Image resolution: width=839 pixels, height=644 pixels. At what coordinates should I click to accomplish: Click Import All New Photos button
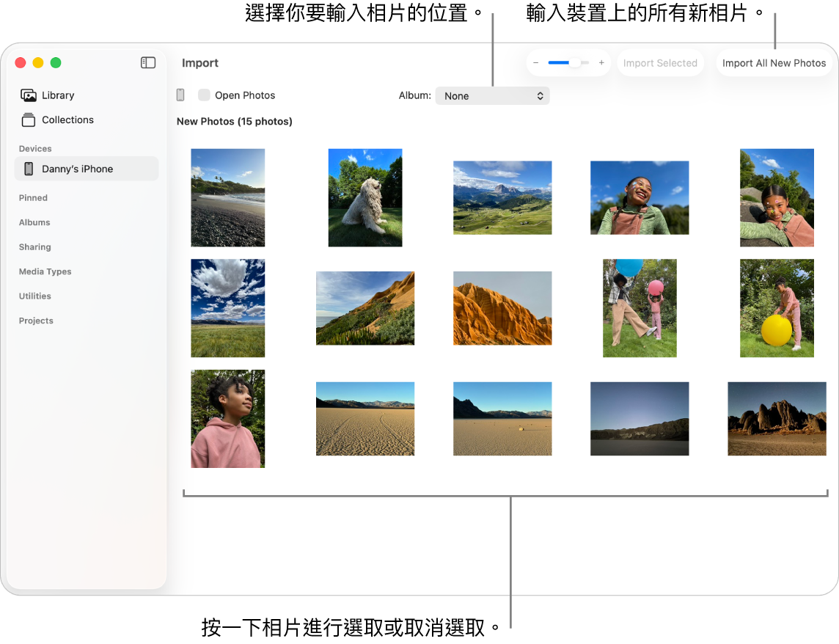pyautogui.click(x=774, y=63)
